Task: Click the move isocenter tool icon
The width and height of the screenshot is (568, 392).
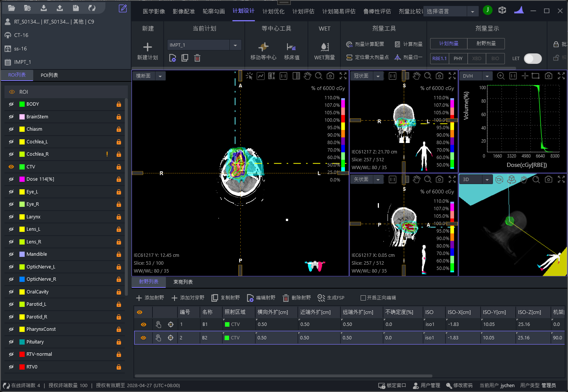Action: (x=263, y=47)
